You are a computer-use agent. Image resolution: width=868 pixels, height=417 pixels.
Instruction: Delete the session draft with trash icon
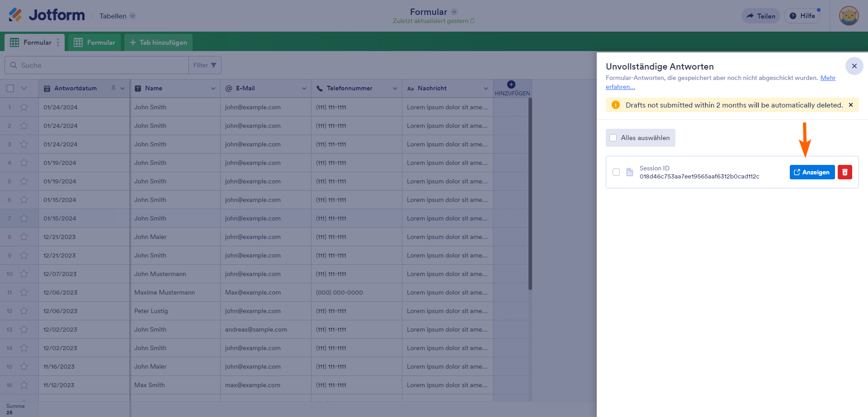pyautogui.click(x=844, y=172)
